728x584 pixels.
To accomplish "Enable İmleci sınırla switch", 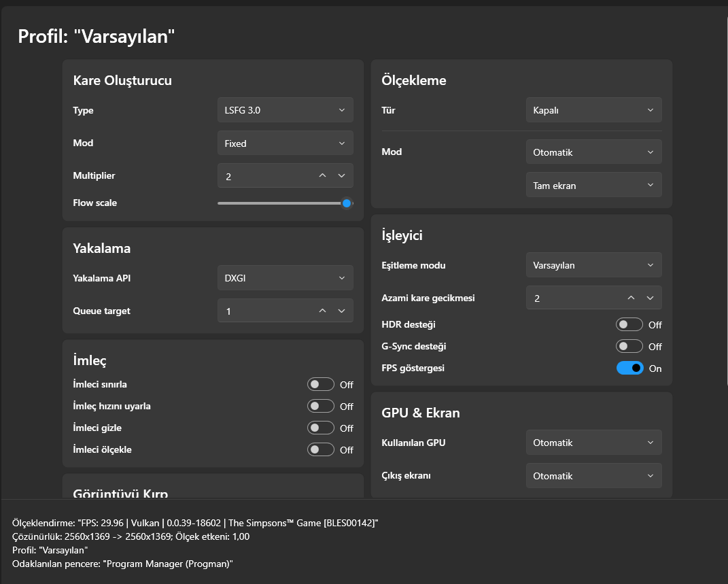I will coord(321,385).
